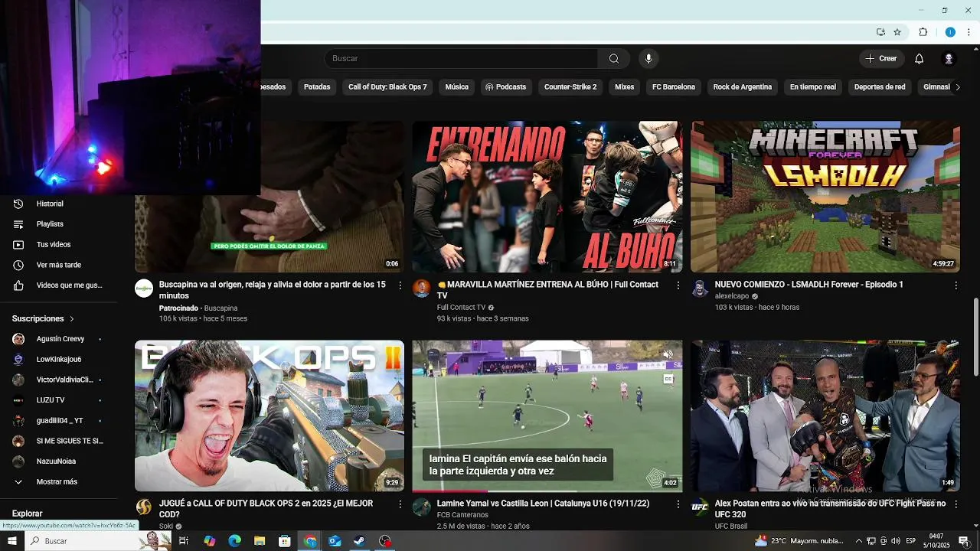Open guadilli04 _ YT subscription channel

click(58, 421)
